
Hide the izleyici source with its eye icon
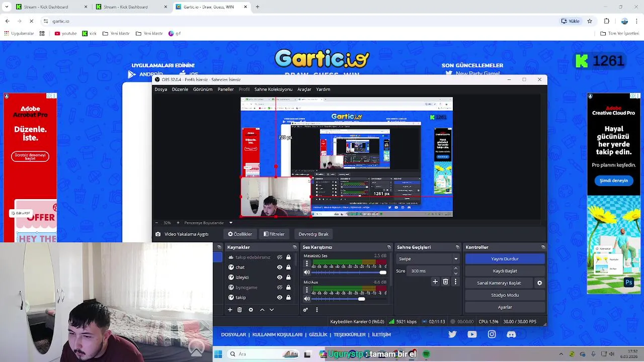point(280,278)
